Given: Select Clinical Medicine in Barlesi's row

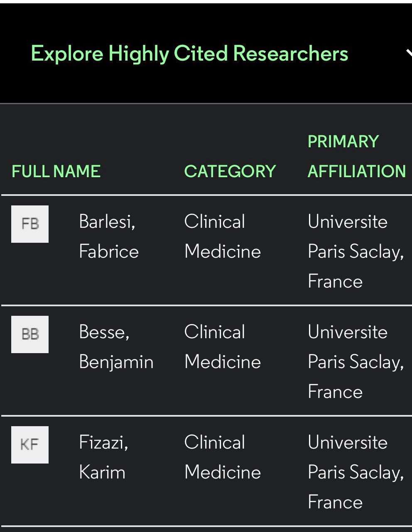Looking at the screenshot, I should (x=223, y=237).
